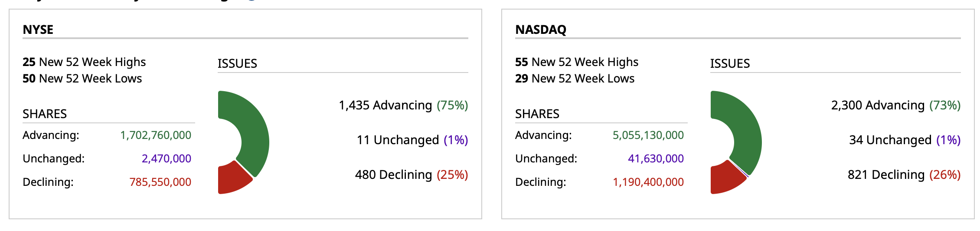This screenshot has width=980, height=231.
Task: Click NASDAQ advancing shares value 5,055,130,000
Action: click(x=648, y=135)
